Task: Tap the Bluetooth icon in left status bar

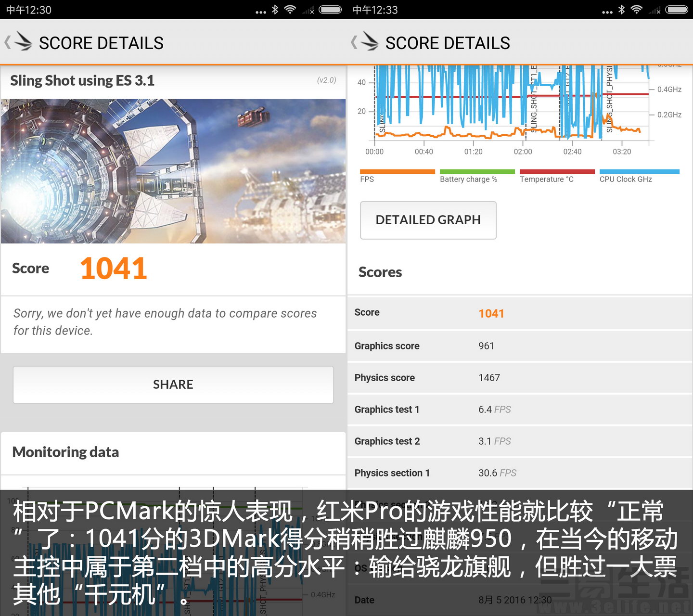Action: click(x=275, y=10)
